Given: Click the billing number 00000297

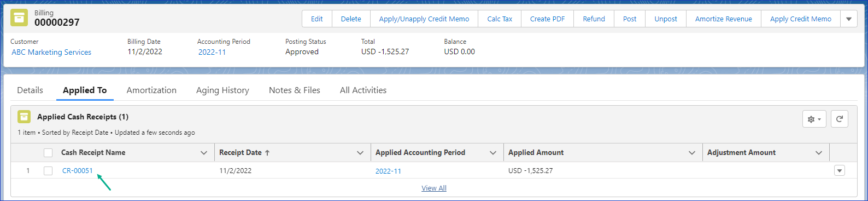Looking at the screenshot, I should (57, 22).
